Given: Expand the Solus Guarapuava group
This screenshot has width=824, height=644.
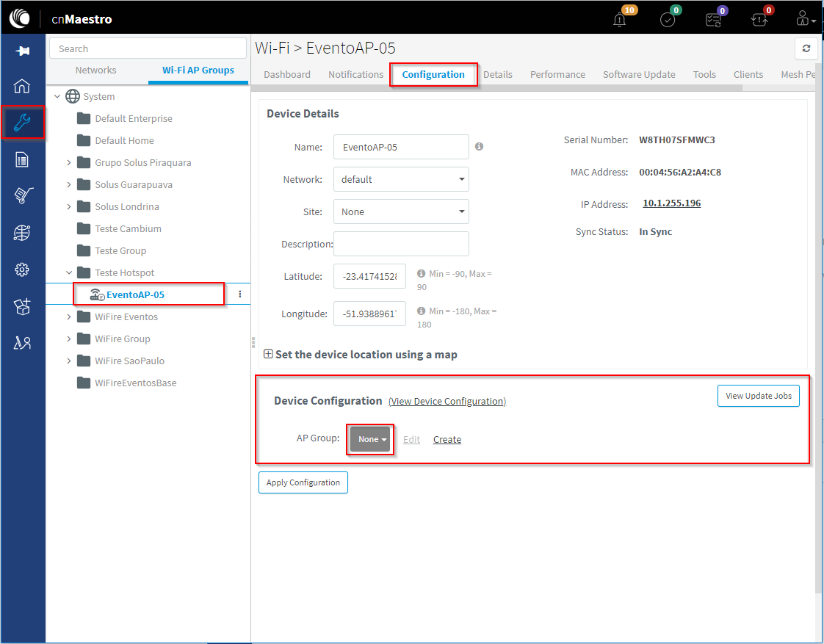Looking at the screenshot, I should click(x=69, y=184).
